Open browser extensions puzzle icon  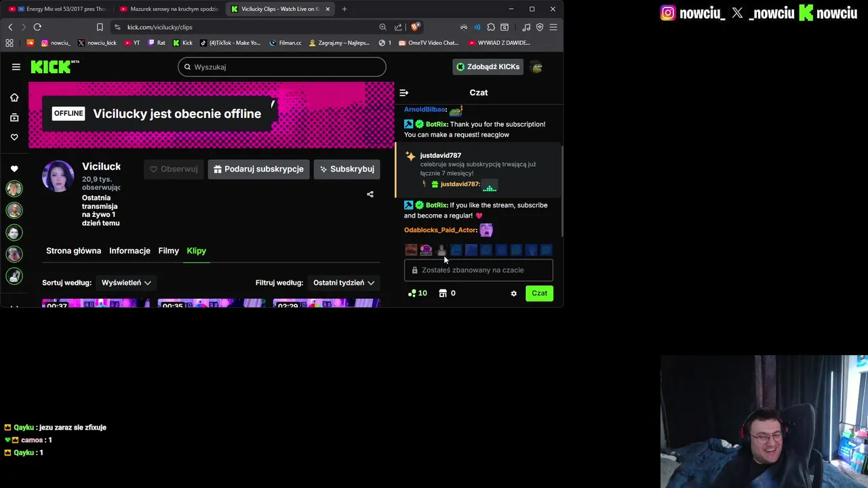tap(491, 27)
